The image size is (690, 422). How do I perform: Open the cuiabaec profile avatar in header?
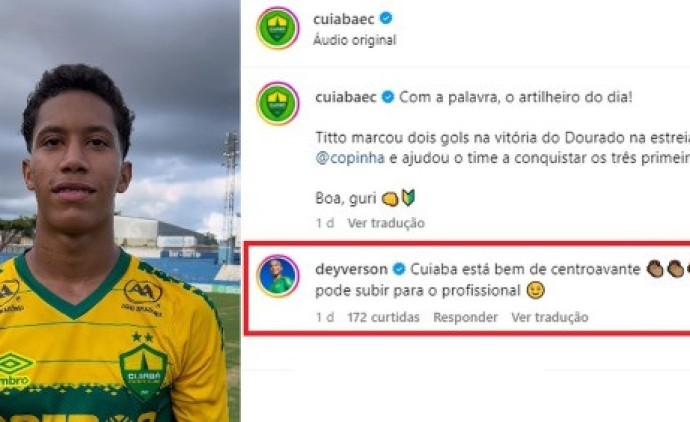[278, 28]
